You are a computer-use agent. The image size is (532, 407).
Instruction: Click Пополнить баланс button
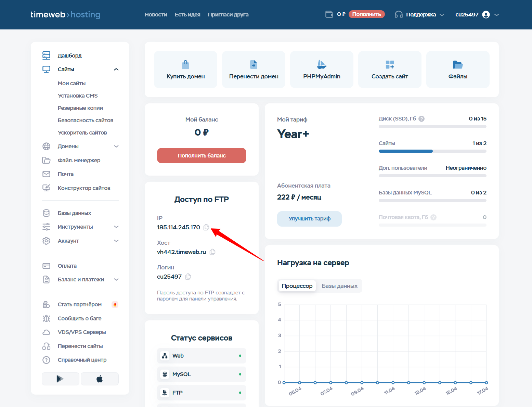202,155
